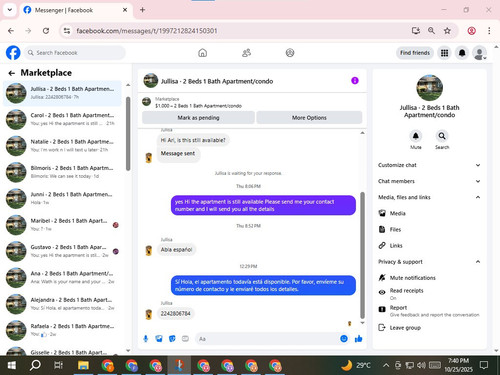This screenshot has width=500, height=375.
Task: Open Natalie's apartment conversation
Action: click(x=63, y=146)
